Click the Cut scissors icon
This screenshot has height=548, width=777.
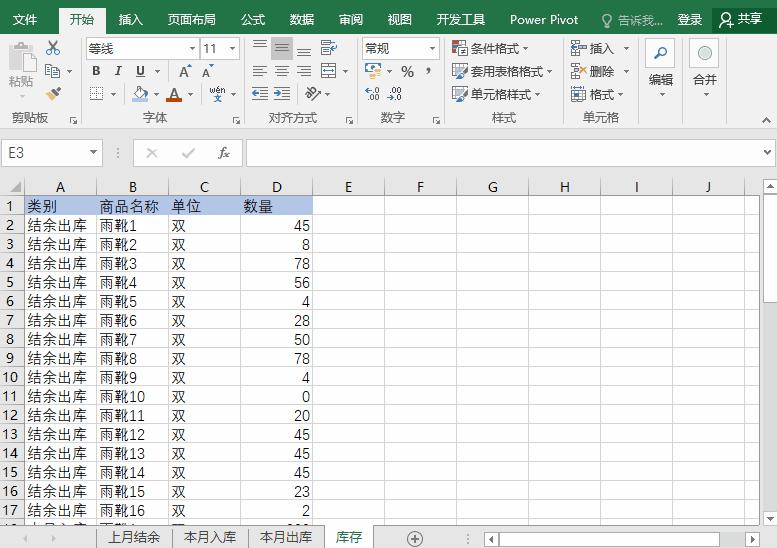click(x=53, y=48)
